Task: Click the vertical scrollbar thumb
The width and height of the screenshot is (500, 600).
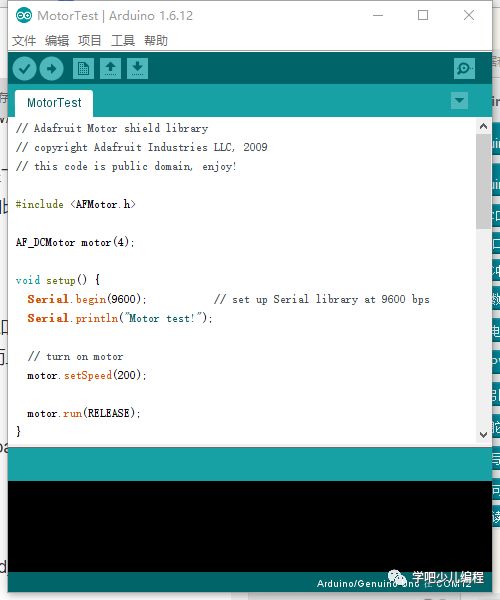Action: (484, 181)
